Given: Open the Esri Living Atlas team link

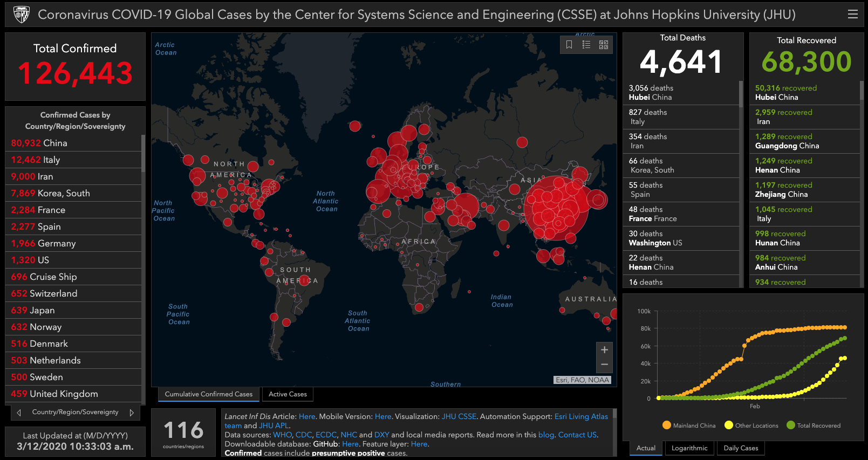Looking at the screenshot, I should coord(581,416).
